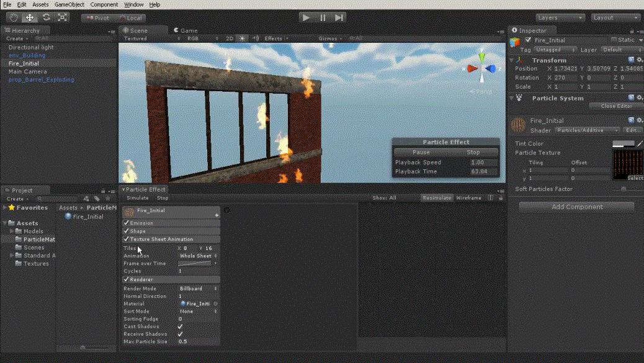
Task: Start Play mode with Play button
Action: [306, 17]
